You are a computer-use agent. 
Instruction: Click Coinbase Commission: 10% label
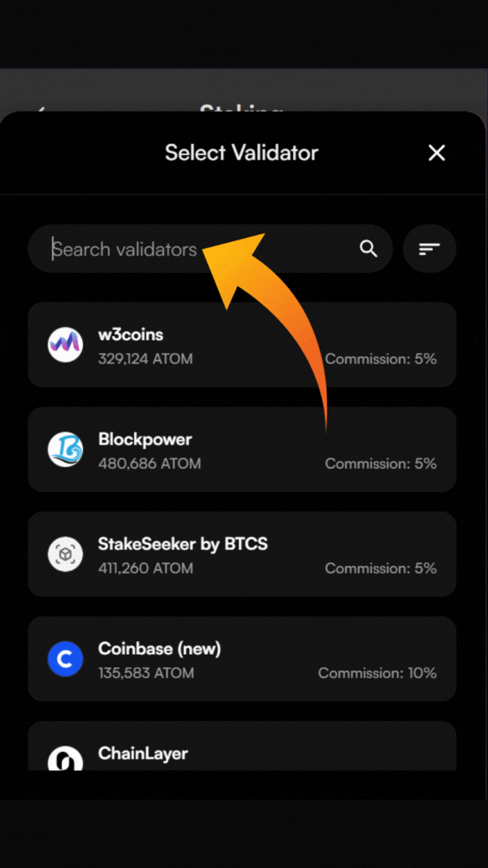(x=377, y=673)
